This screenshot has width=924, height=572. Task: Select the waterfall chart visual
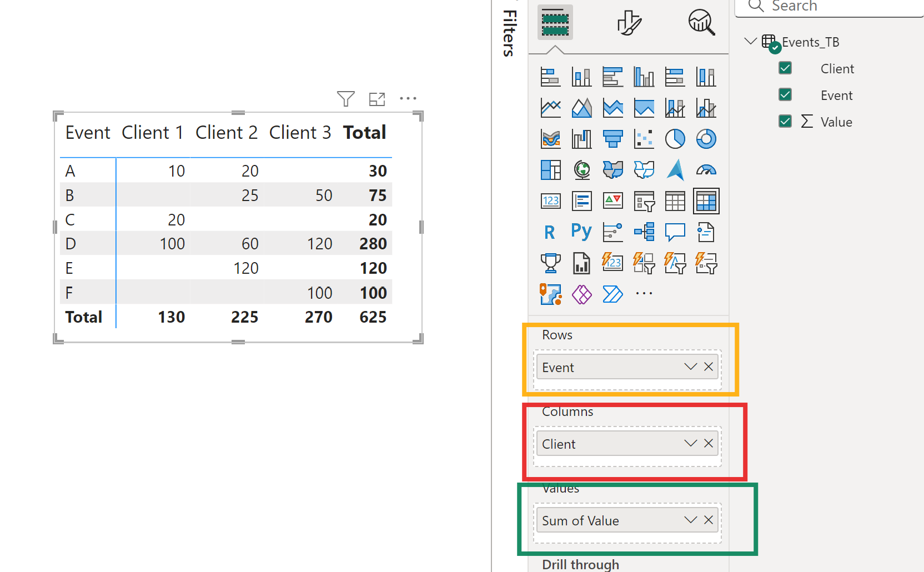[581, 139]
